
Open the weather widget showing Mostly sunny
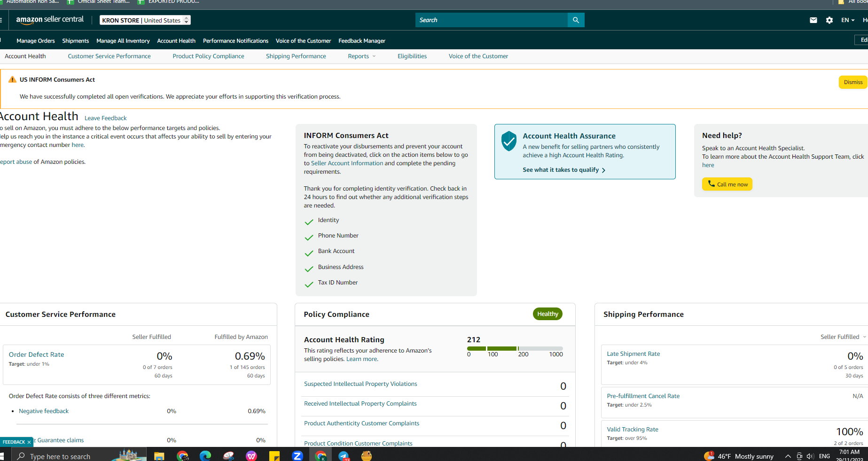(x=739, y=456)
